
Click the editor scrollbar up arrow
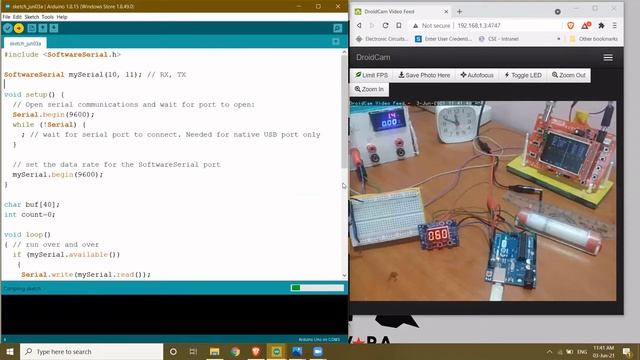tap(344, 52)
